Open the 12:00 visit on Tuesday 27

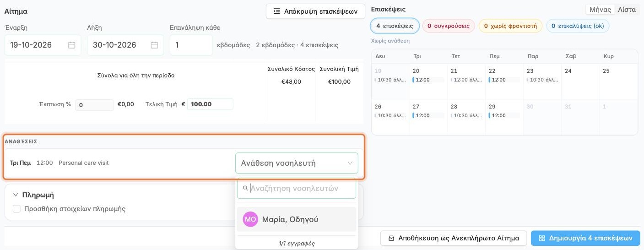(428, 115)
